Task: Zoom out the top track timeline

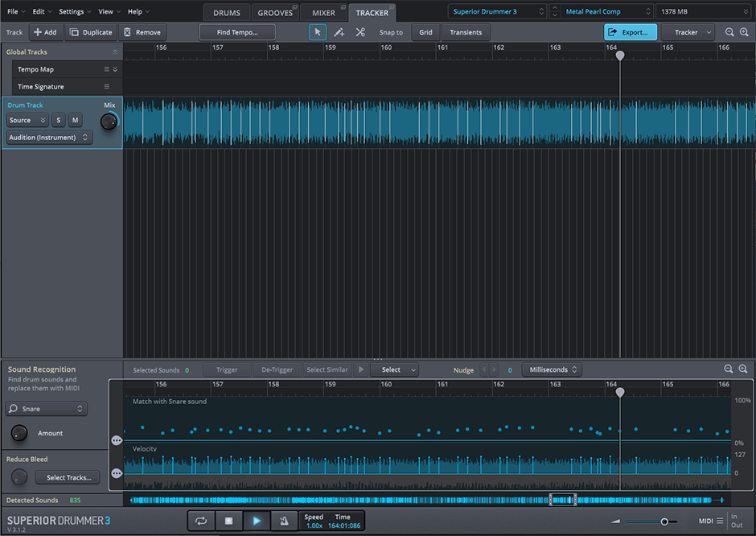Action: [x=729, y=32]
